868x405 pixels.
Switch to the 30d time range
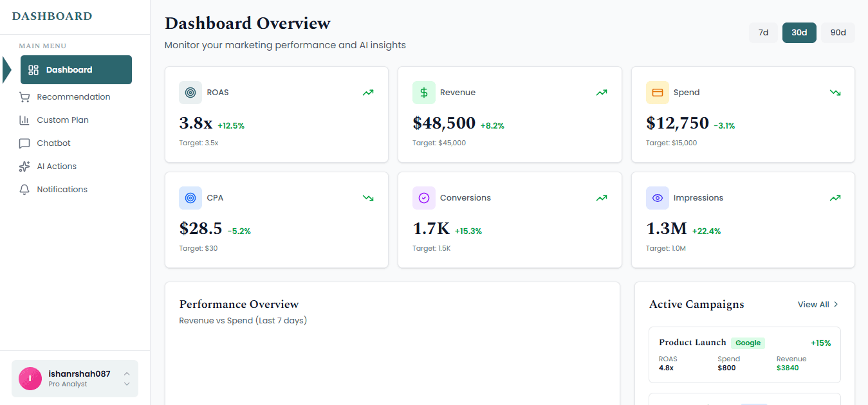(x=799, y=32)
